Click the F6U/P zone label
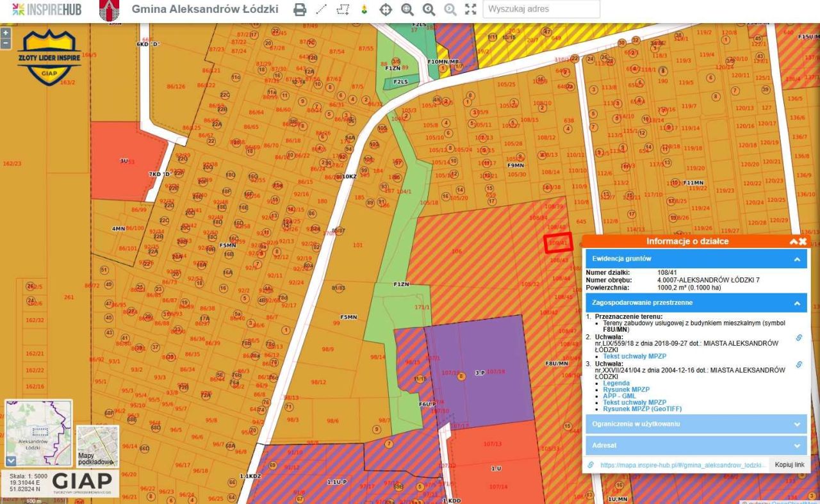Screen dimensions: 820x504 [427, 404]
